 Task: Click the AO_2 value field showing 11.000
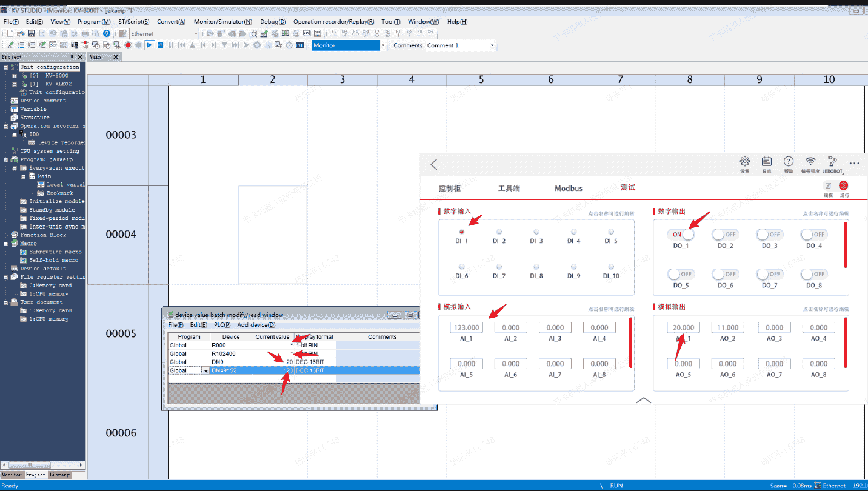click(x=727, y=327)
